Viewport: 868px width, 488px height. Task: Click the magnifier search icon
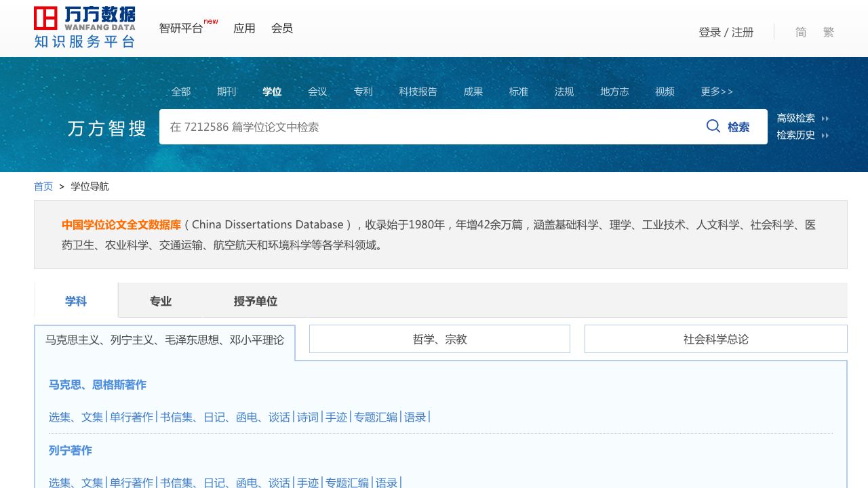click(x=713, y=126)
